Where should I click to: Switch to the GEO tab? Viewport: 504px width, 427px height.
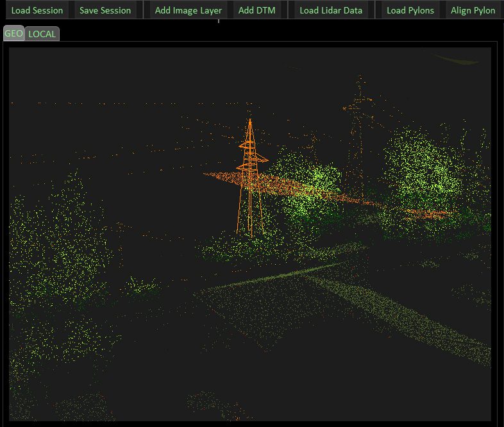tap(13, 33)
